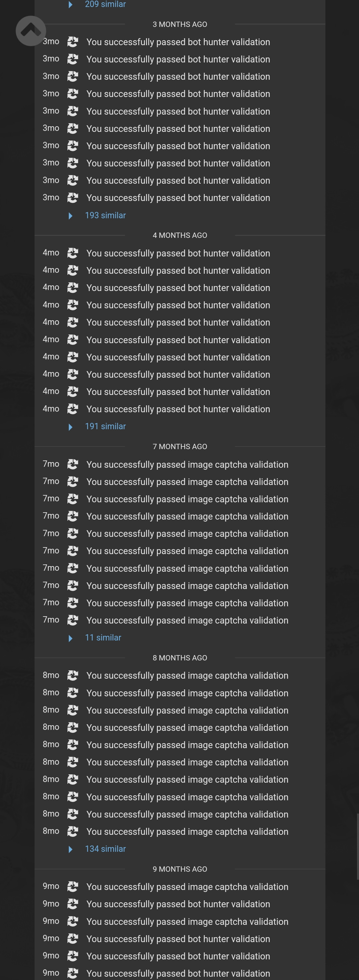Click the scroll-to-top chevron button
Screen dimensions: 359x980
click(31, 31)
